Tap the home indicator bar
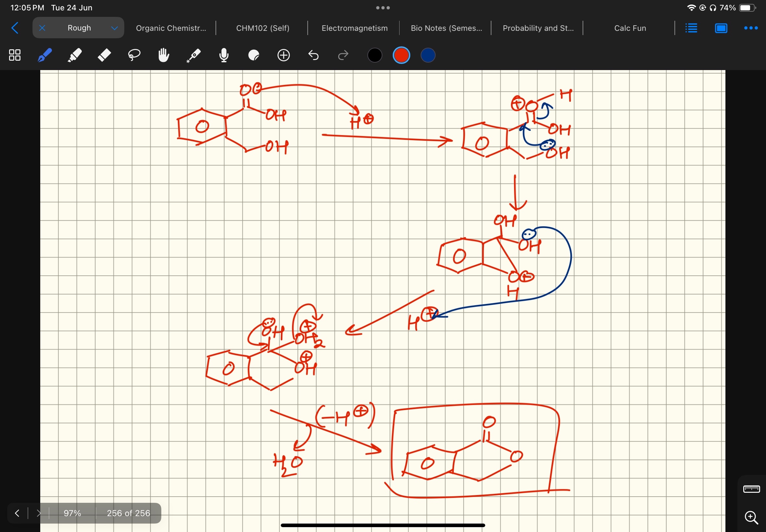The height and width of the screenshot is (532, 766). pyautogui.click(x=383, y=525)
